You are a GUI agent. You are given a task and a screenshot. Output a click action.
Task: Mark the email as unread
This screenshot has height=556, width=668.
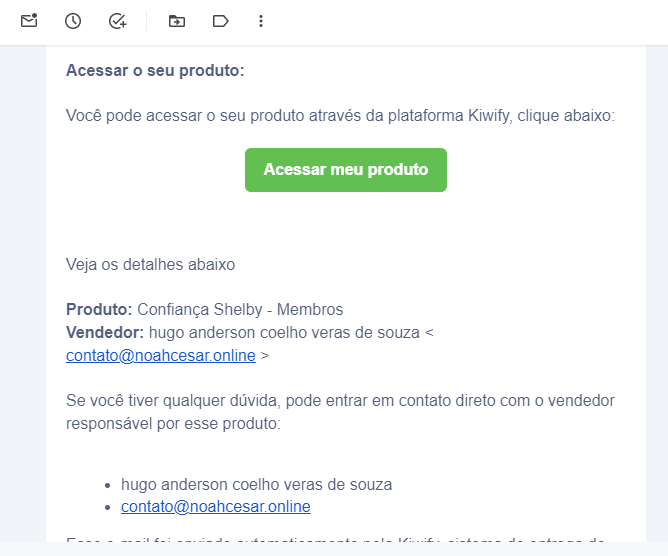[29, 21]
